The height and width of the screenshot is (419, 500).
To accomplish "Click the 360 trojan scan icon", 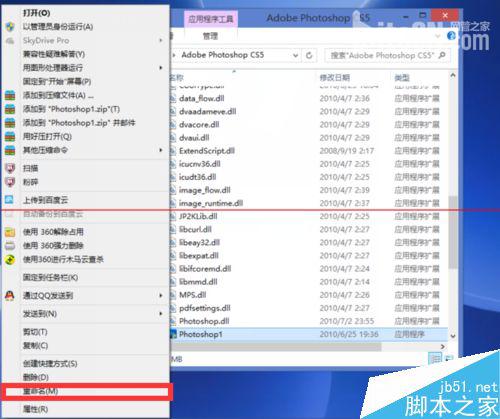I will (10, 260).
